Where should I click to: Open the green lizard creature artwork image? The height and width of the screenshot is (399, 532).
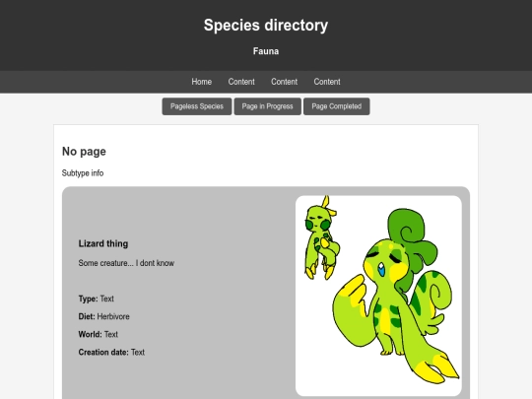pos(378,296)
